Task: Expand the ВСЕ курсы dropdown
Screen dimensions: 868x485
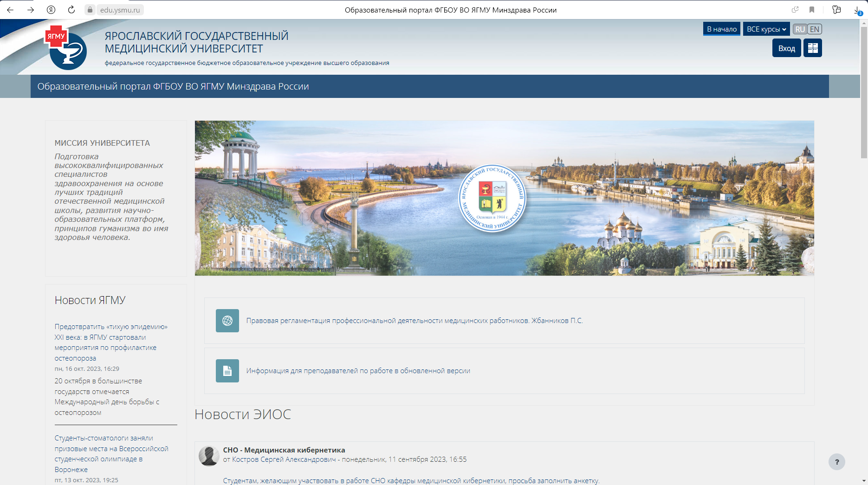Action: (766, 29)
